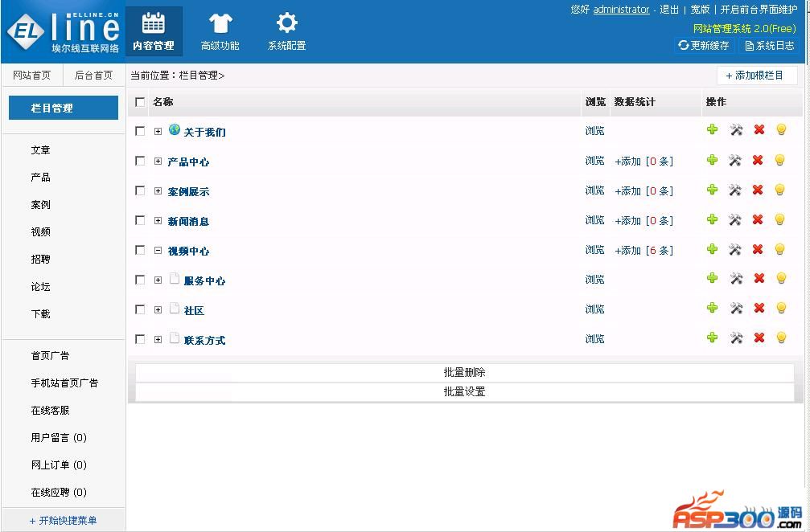
Task: Open 文章 in the sidebar menu
Action: tap(40, 150)
